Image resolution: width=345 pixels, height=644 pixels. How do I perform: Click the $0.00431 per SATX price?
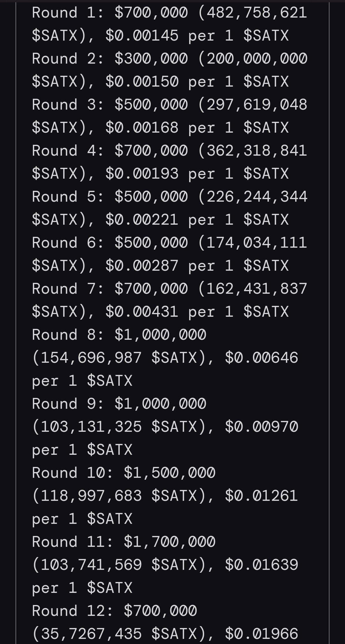pos(142,312)
